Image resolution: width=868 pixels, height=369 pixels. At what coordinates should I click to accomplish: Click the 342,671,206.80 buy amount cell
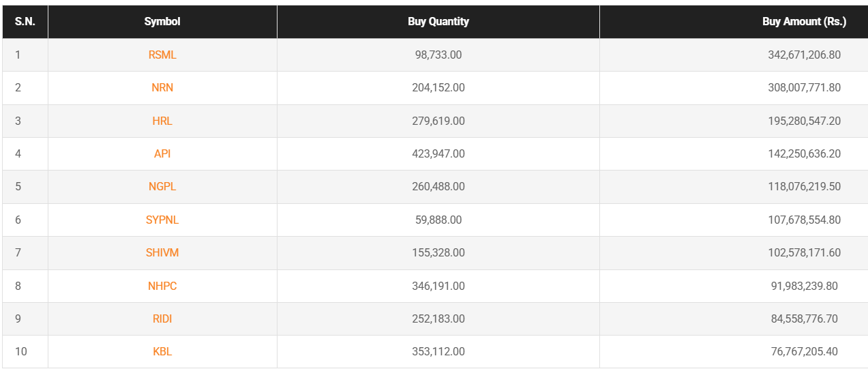click(x=804, y=55)
